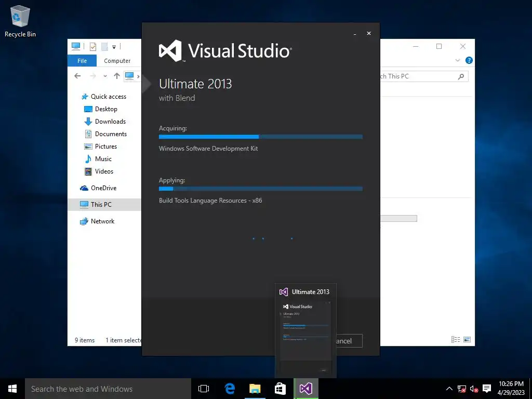Go up one folder level in Explorer
The width and height of the screenshot is (532, 399).
[117, 76]
